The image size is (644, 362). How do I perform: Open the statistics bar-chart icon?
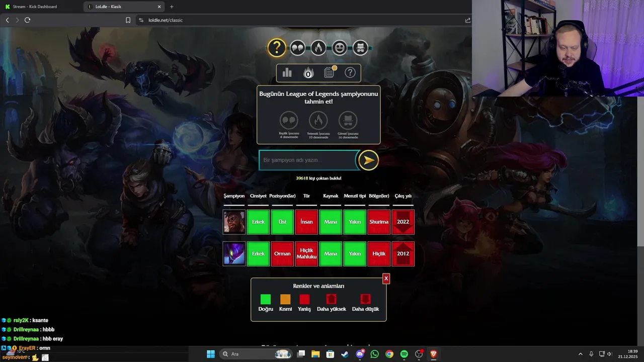(x=287, y=73)
